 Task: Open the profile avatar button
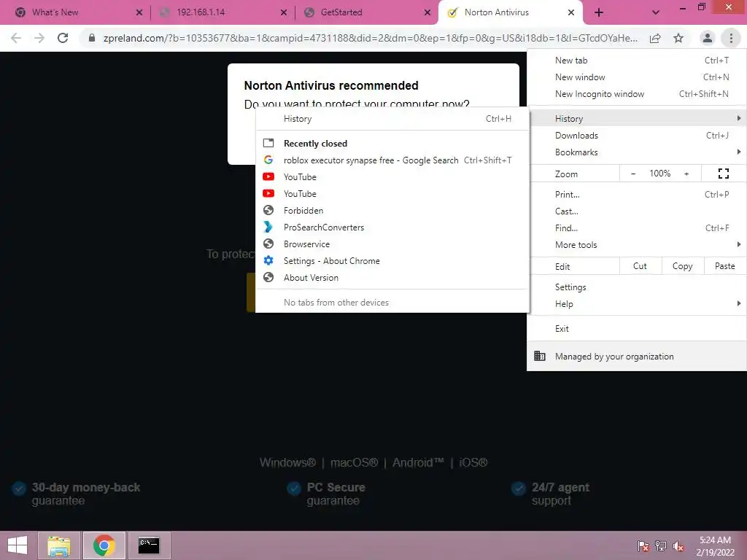708,38
